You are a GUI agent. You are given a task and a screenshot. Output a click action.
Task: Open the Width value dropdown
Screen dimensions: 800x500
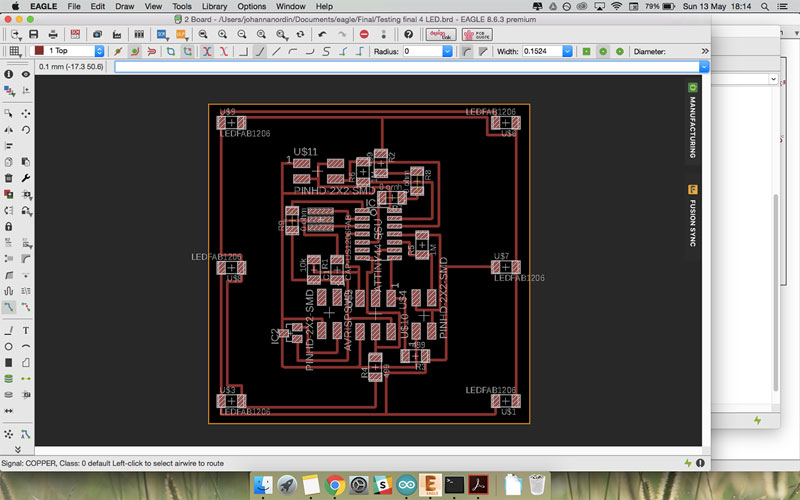[x=567, y=51]
